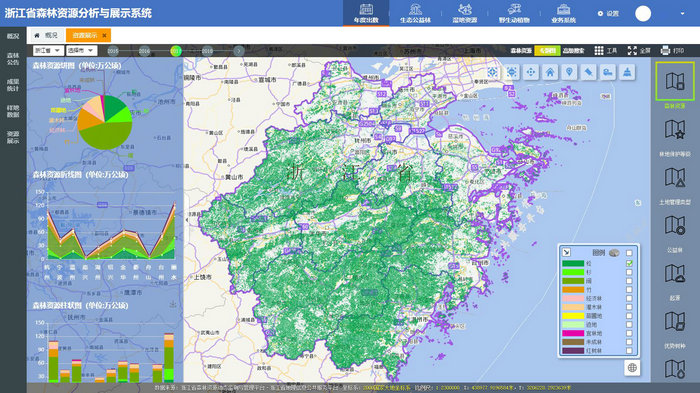Click the green 松 legend color swatch
The image size is (700, 393).
click(x=573, y=263)
